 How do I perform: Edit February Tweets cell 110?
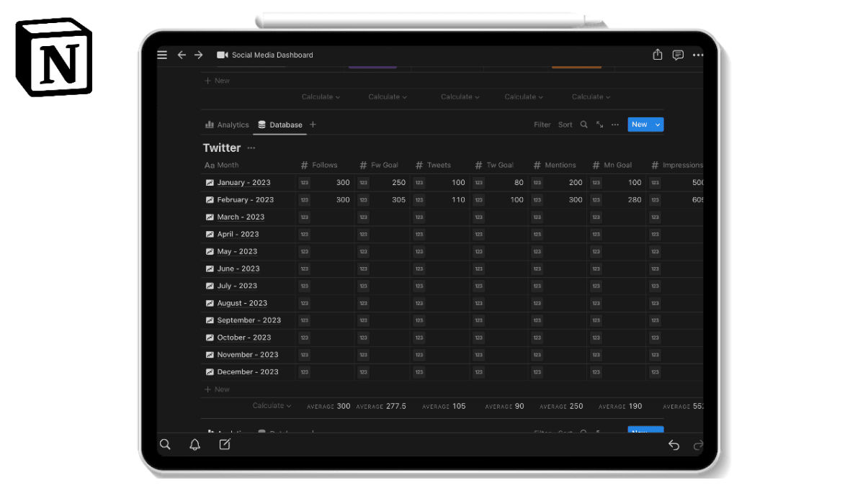click(x=442, y=200)
